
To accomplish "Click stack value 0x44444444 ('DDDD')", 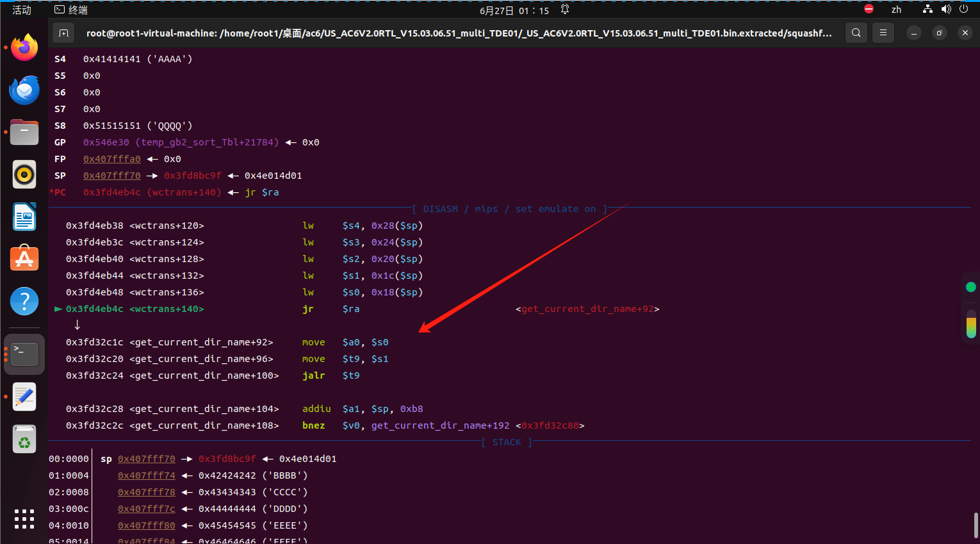I will pyautogui.click(x=253, y=509).
